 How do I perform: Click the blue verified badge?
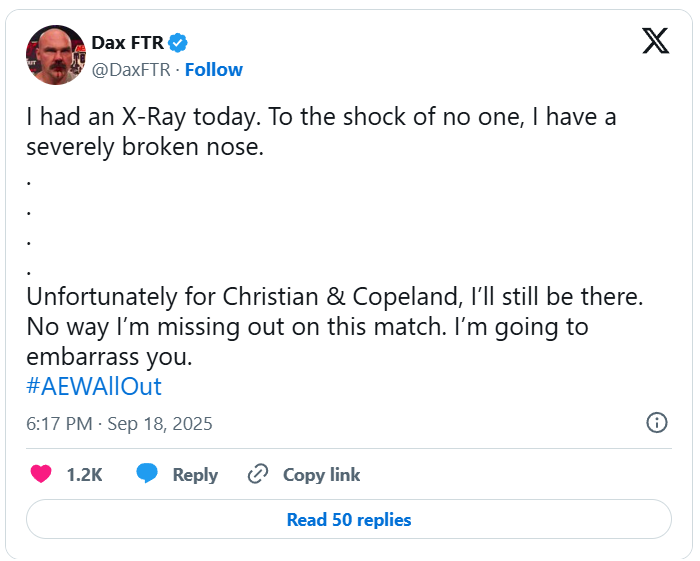tap(179, 42)
